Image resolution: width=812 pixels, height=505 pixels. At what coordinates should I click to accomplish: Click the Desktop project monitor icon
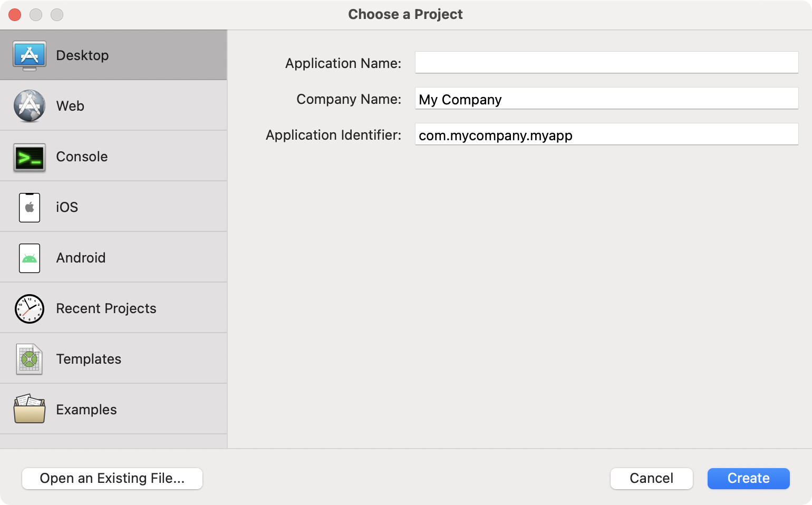[x=30, y=55]
